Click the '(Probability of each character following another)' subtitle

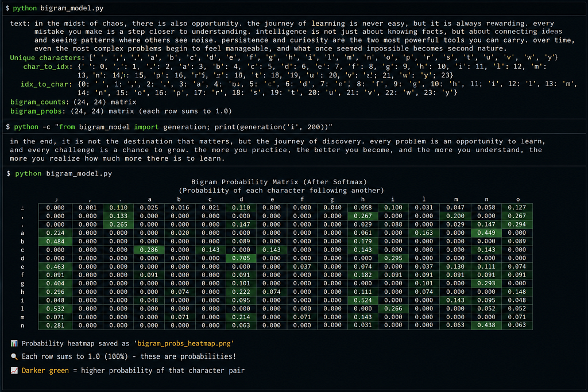tap(281, 191)
